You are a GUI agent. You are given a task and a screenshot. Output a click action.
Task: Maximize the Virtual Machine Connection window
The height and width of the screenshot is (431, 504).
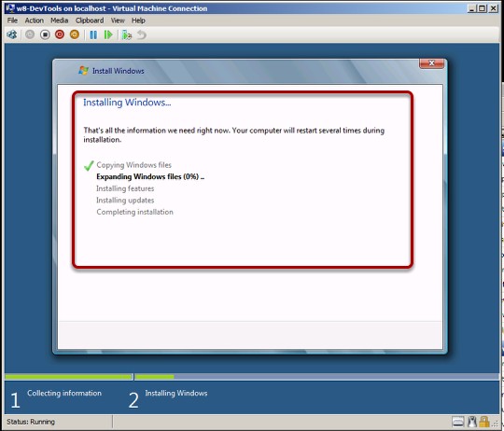click(x=483, y=8)
